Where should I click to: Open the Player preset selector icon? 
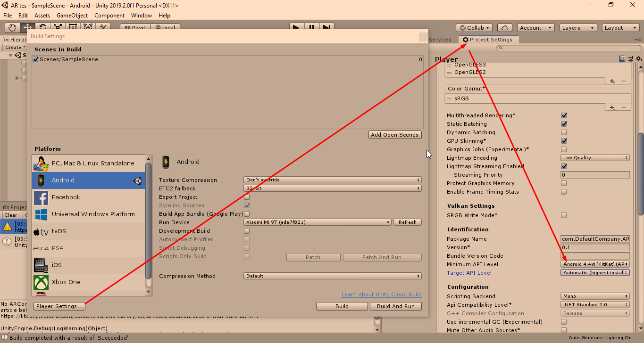(630, 59)
